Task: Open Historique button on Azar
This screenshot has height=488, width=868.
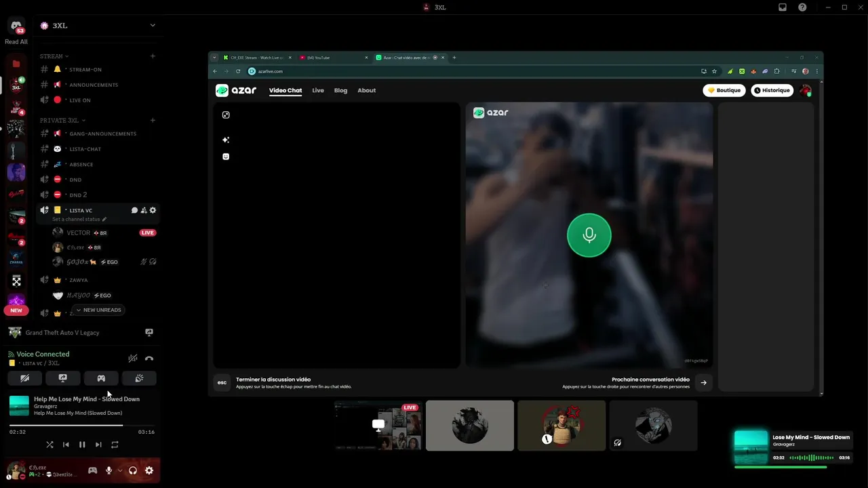Action: (772, 90)
